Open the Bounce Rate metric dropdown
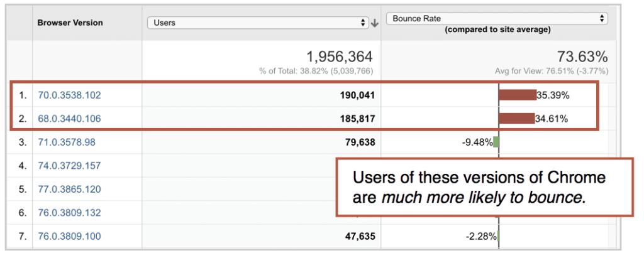The image size is (644, 253). (x=496, y=19)
